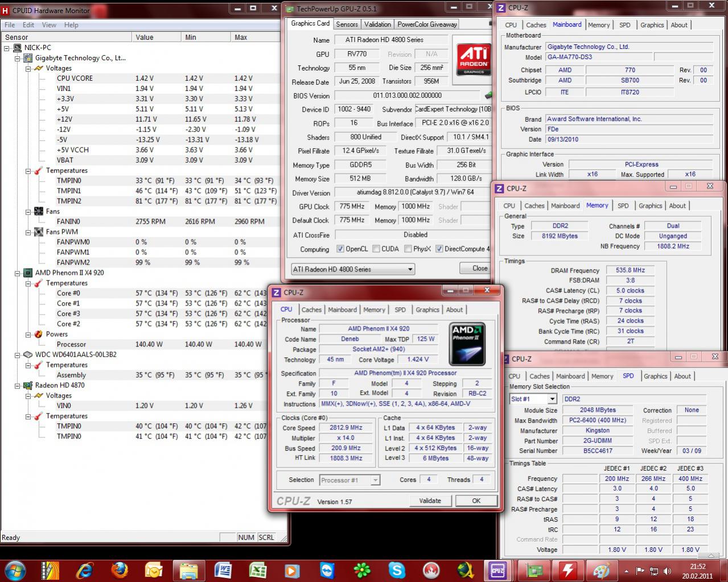
Task: Show hidden tray icons arrow
Action: tap(627, 571)
